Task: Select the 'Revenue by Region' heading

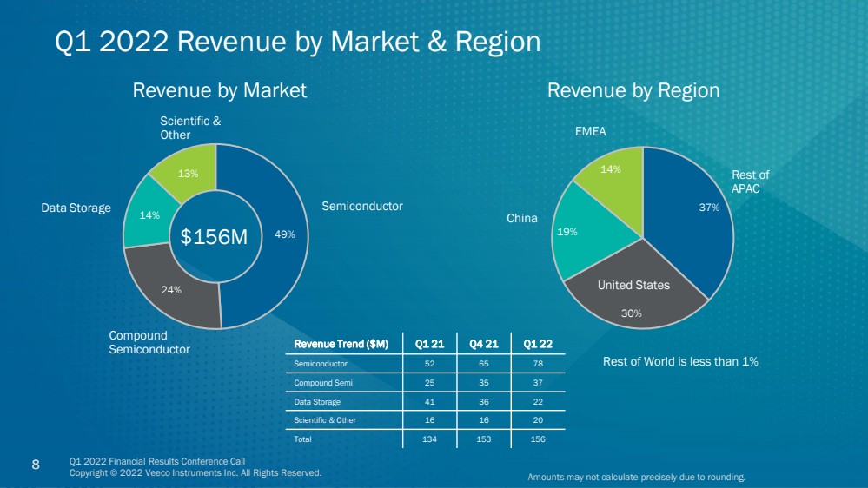Action: pyautogui.click(x=633, y=90)
